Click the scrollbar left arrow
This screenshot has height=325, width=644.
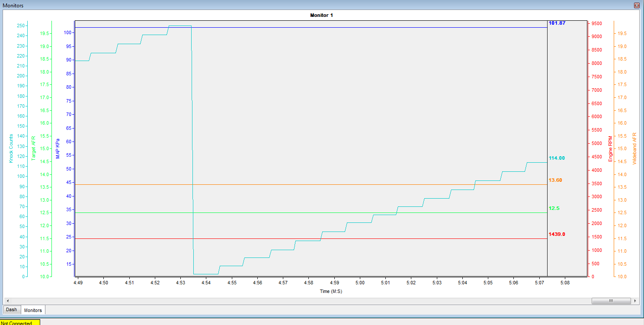(7, 301)
